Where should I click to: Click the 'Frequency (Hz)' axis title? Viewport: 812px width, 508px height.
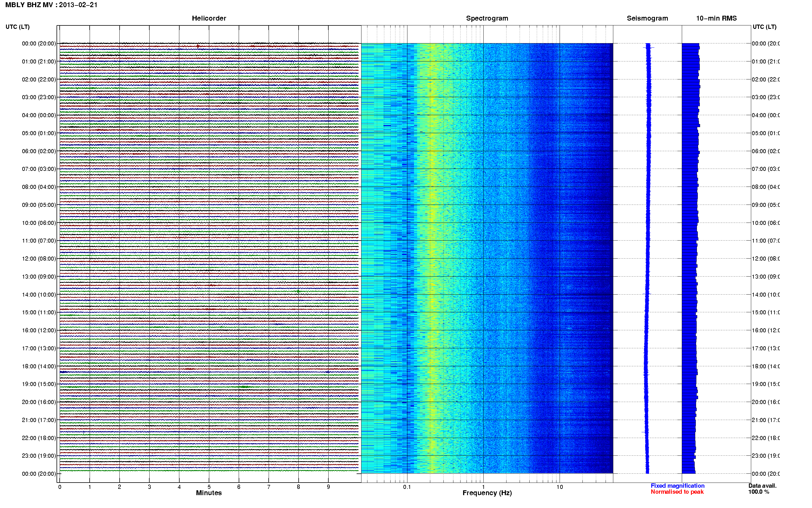[487, 493]
